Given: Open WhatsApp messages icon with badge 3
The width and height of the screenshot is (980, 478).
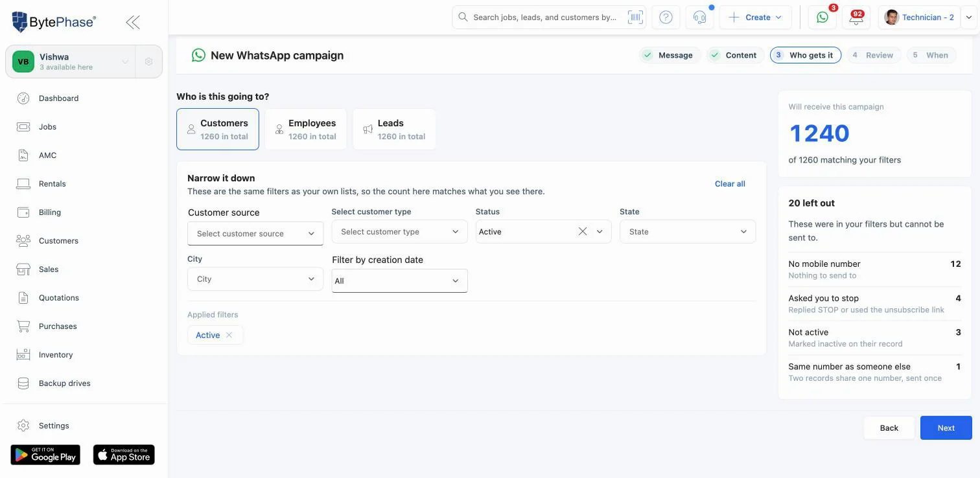Looking at the screenshot, I should (x=822, y=17).
